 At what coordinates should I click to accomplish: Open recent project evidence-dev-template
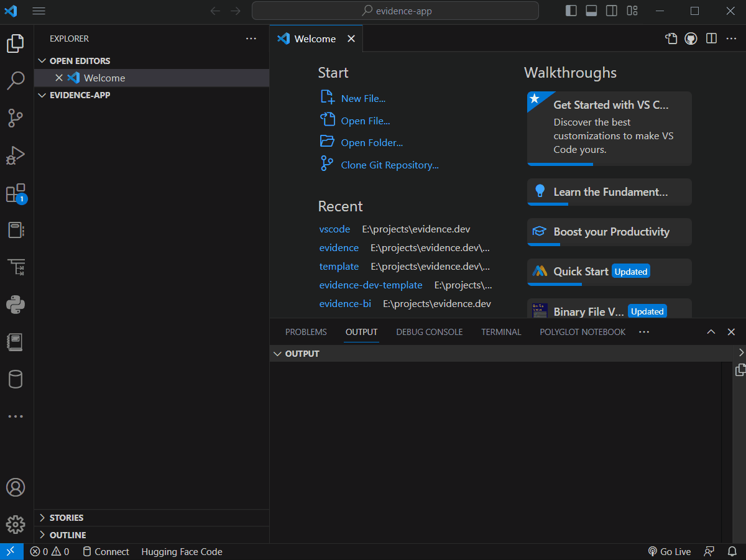tap(371, 285)
